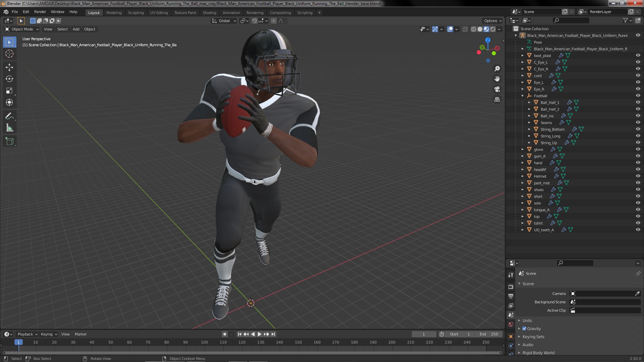Expand the Audio panel
The image size is (644, 362).
coord(528,345)
